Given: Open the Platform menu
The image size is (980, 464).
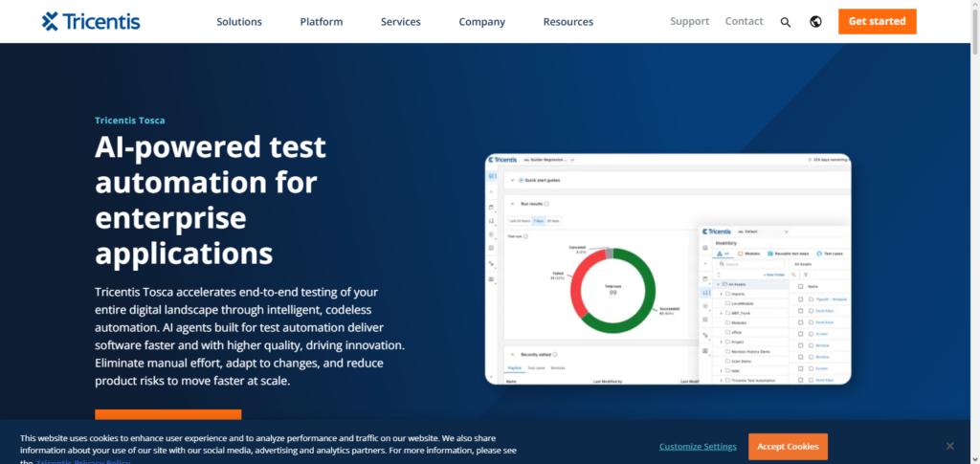Looking at the screenshot, I should pos(322,22).
